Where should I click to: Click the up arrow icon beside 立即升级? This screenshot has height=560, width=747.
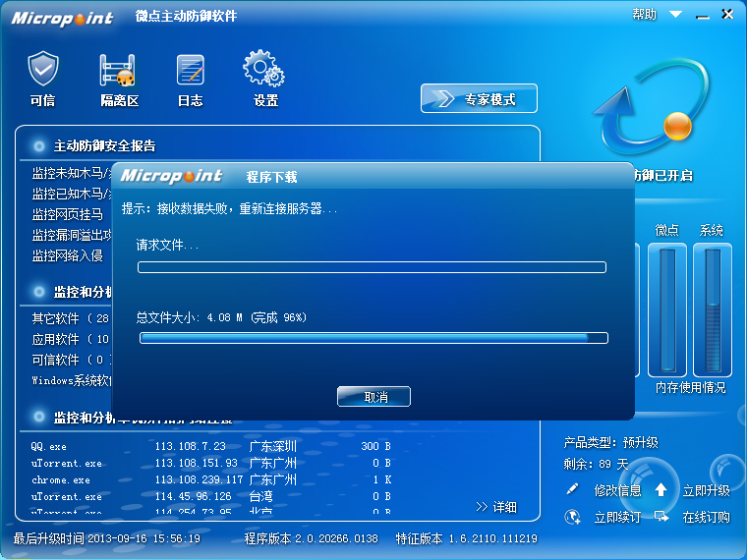pyautogui.click(x=661, y=489)
